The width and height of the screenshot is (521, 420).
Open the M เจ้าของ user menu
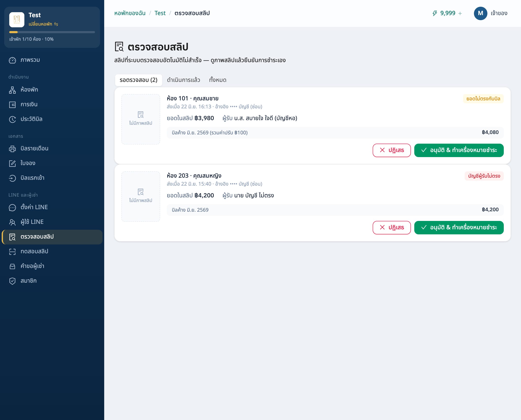[x=491, y=13]
